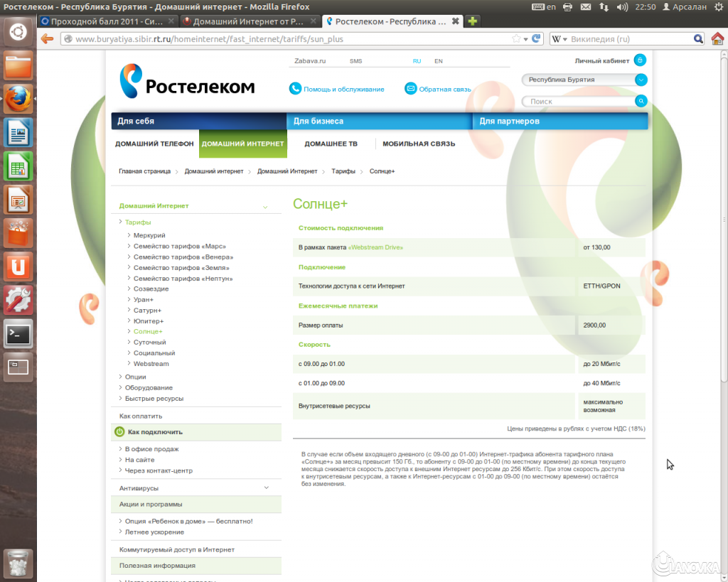Select the Для партнеров section tab
728x582 pixels.
[x=560, y=121]
